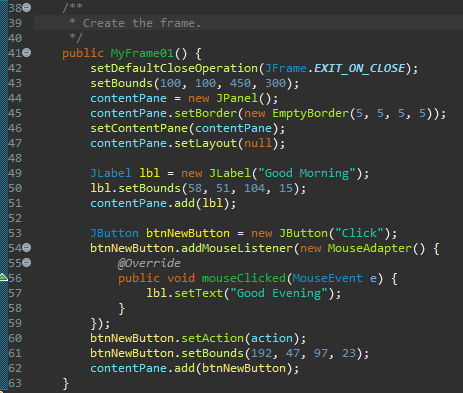
Task: Click the value 450 on line 43
Action: (240, 83)
